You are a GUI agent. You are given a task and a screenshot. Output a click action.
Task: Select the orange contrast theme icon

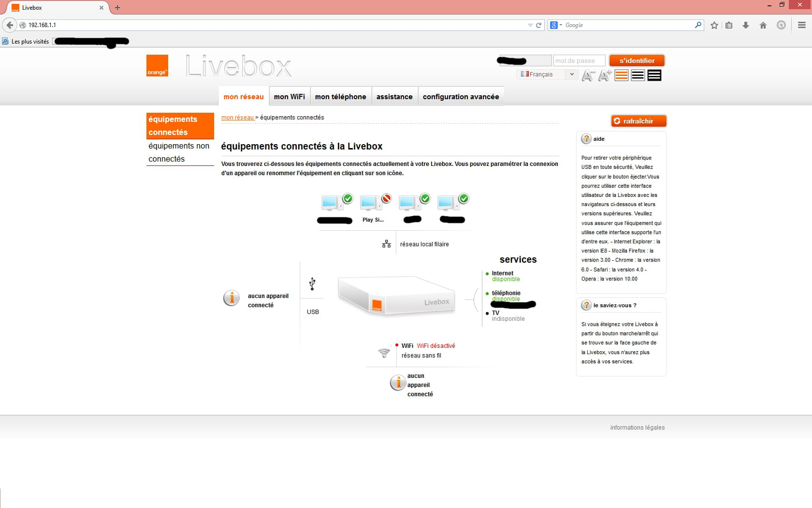click(x=622, y=75)
